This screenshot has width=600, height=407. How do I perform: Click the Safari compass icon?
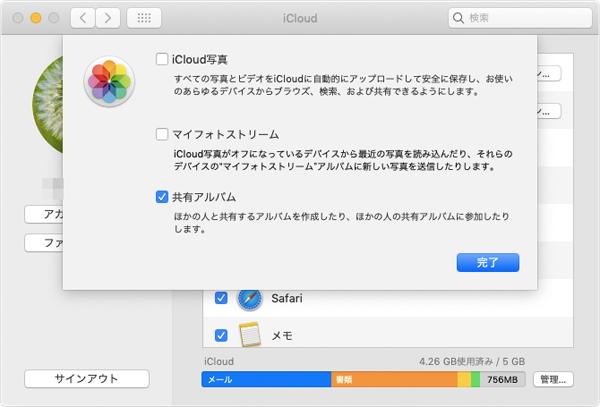[249, 298]
